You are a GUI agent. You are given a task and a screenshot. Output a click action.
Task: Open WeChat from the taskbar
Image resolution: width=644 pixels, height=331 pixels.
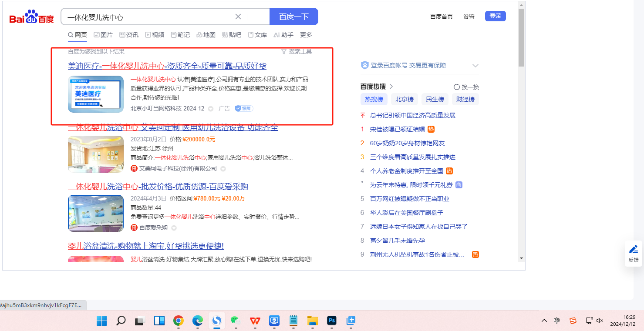236,321
